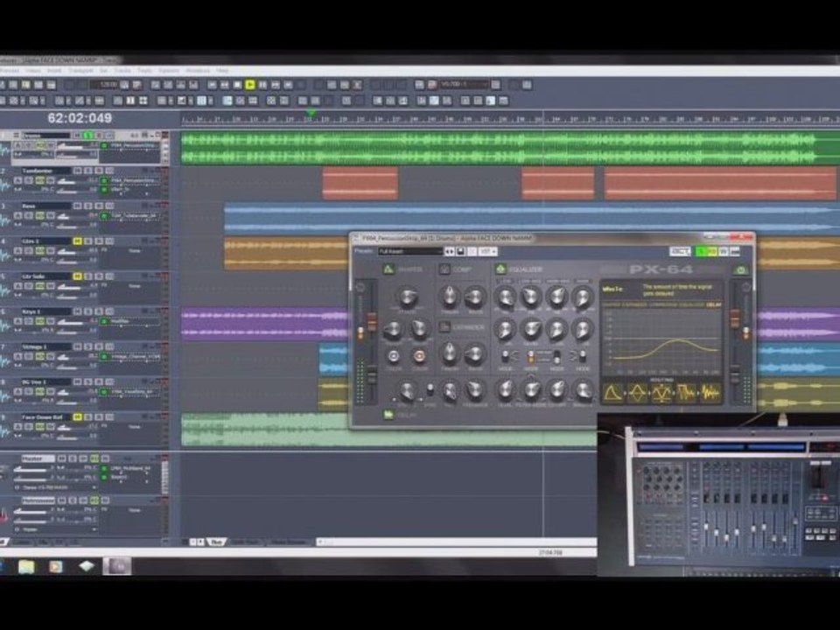The height and width of the screenshot is (630, 840).
Task: Click the 62:02:049 time display
Action: [x=80, y=118]
